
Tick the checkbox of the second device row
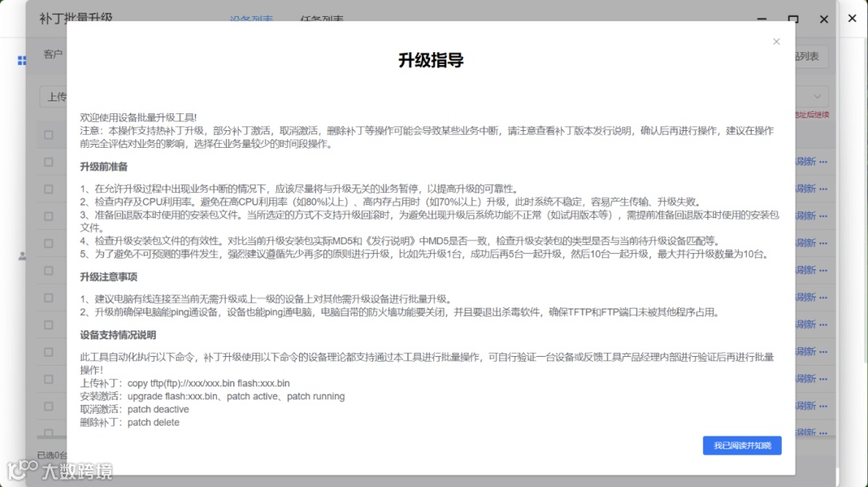click(49, 189)
